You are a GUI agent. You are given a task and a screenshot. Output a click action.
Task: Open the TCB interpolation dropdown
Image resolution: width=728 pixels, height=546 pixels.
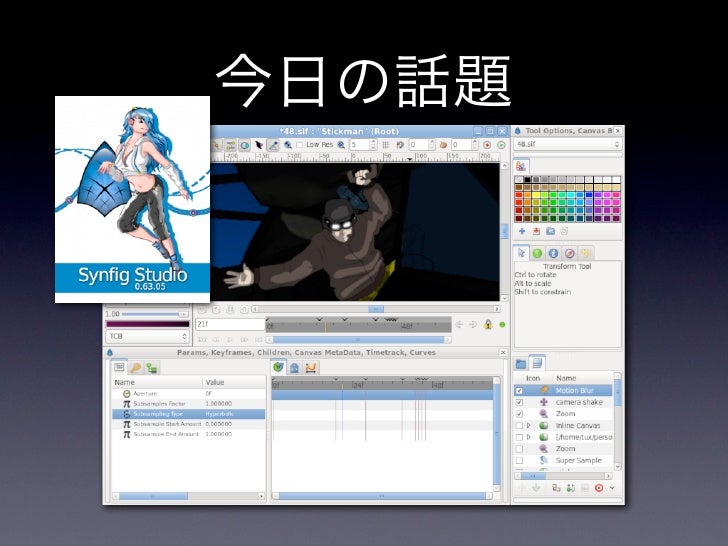click(148, 336)
